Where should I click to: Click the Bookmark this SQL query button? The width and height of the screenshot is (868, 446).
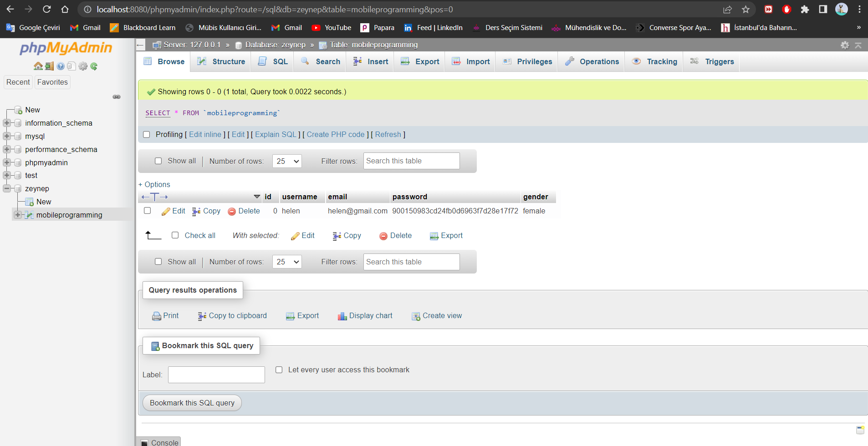tap(192, 402)
